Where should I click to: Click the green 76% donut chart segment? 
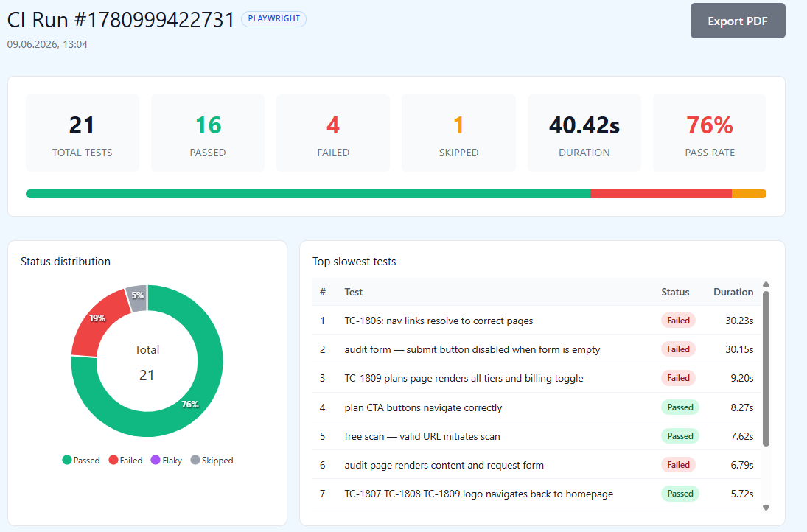coord(190,404)
